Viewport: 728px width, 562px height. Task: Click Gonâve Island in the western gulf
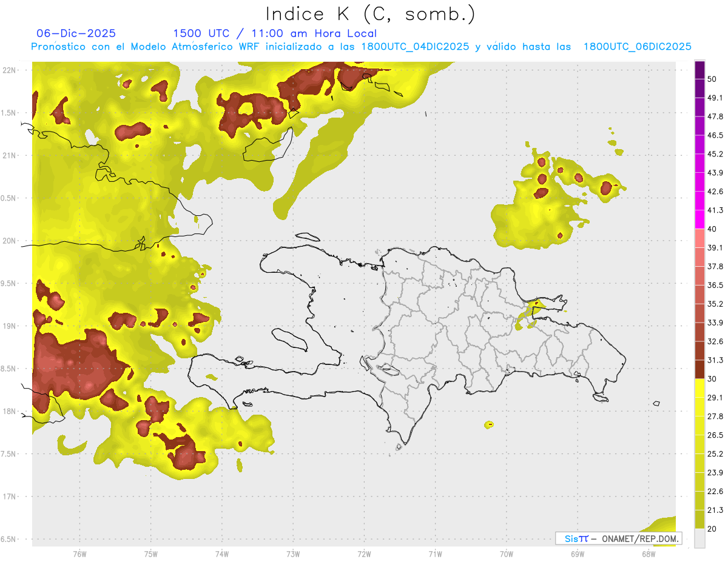[289, 338]
